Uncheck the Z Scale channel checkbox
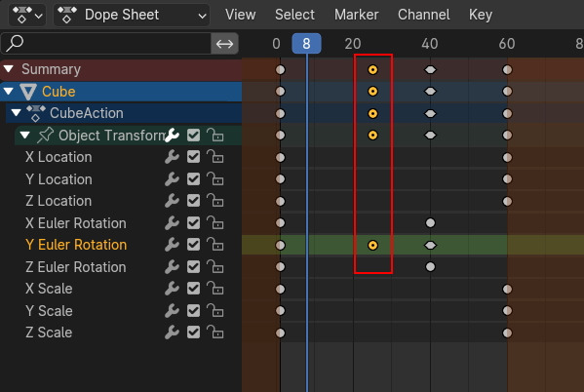 tap(193, 332)
